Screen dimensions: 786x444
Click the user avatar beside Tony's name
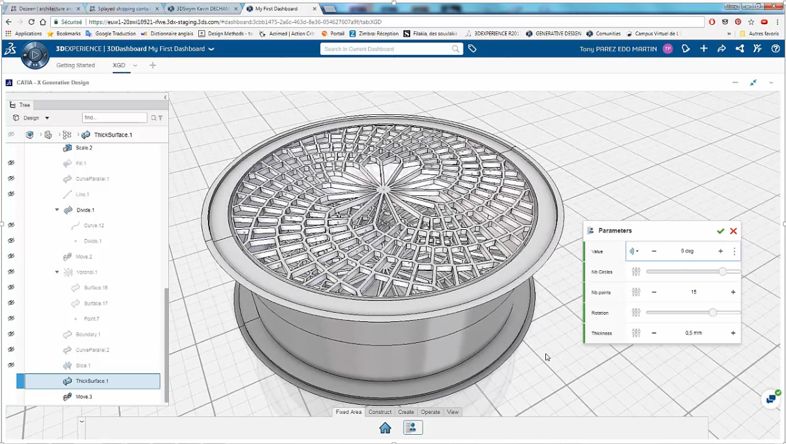(668, 49)
